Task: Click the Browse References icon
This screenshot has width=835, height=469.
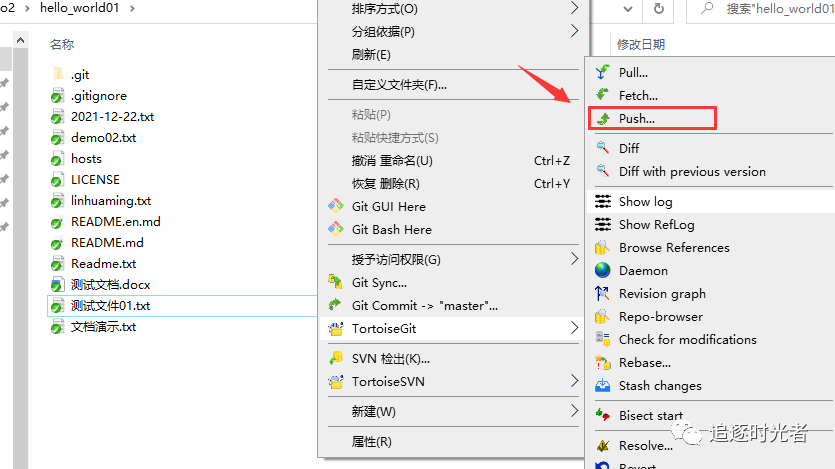Action: (603, 248)
